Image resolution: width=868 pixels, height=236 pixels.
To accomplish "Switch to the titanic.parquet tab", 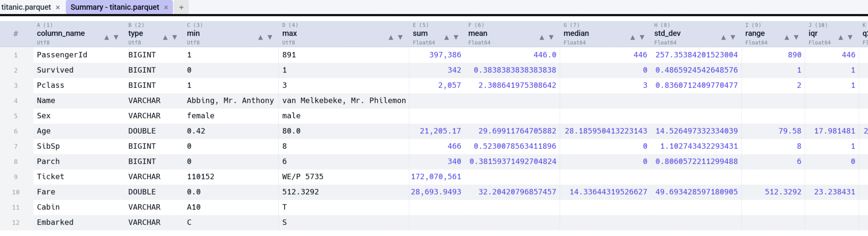I will (26, 7).
